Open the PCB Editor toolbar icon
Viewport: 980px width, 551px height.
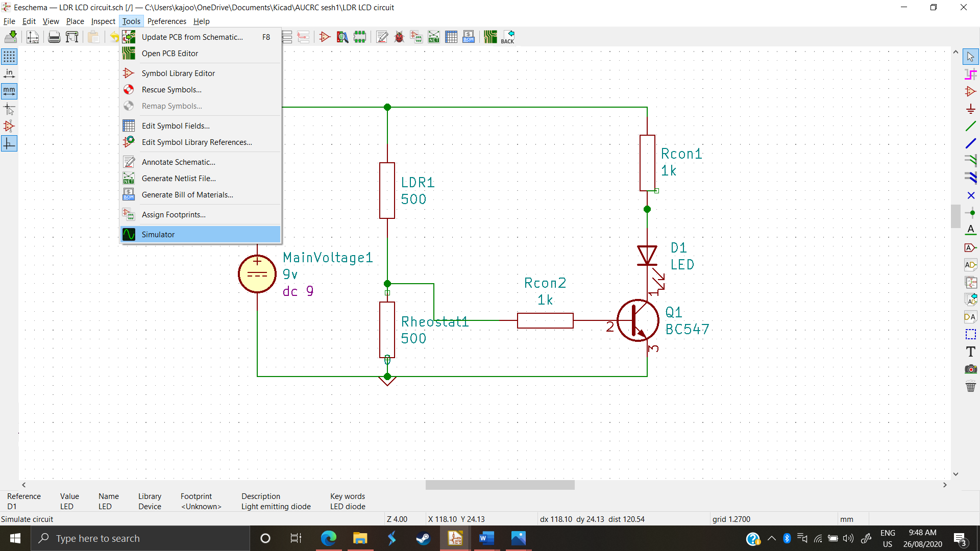tap(491, 37)
